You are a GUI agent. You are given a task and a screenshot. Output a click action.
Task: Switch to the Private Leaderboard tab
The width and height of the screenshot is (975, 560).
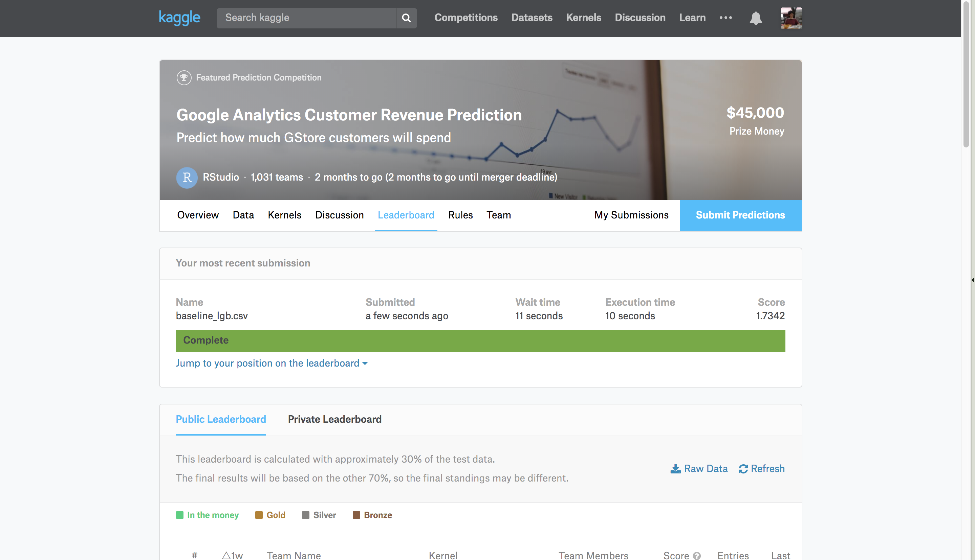(334, 419)
